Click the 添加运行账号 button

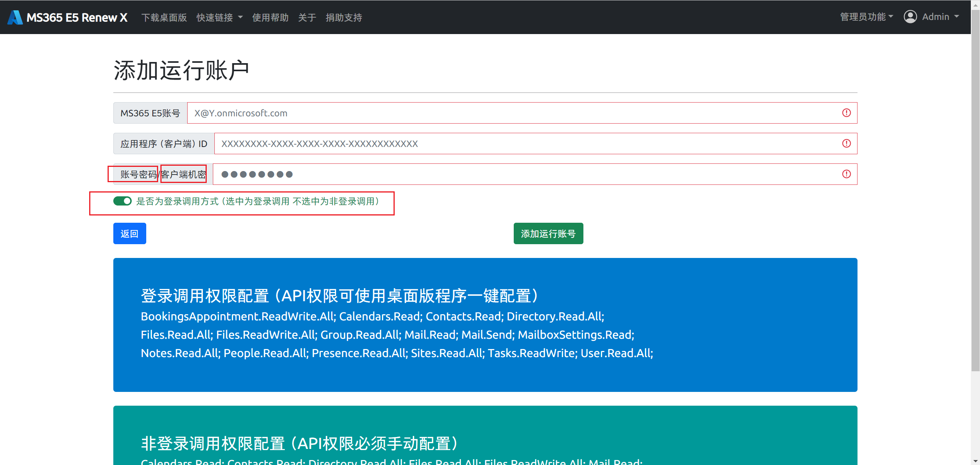pyautogui.click(x=548, y=233)
